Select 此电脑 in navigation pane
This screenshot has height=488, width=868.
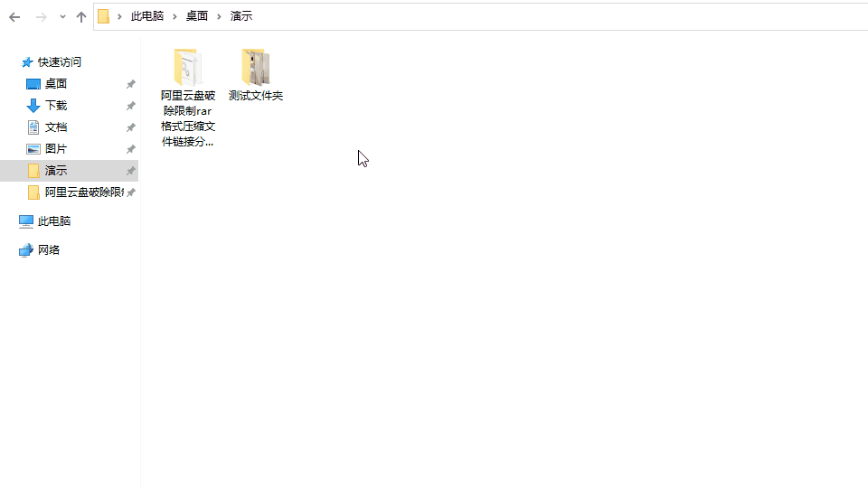[54, 221]
